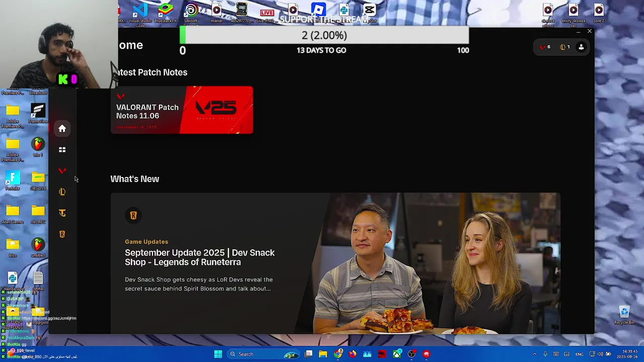This screenshot has width=644, height=362.
Task: Open Task View on the taskbar
Action: 308,354
